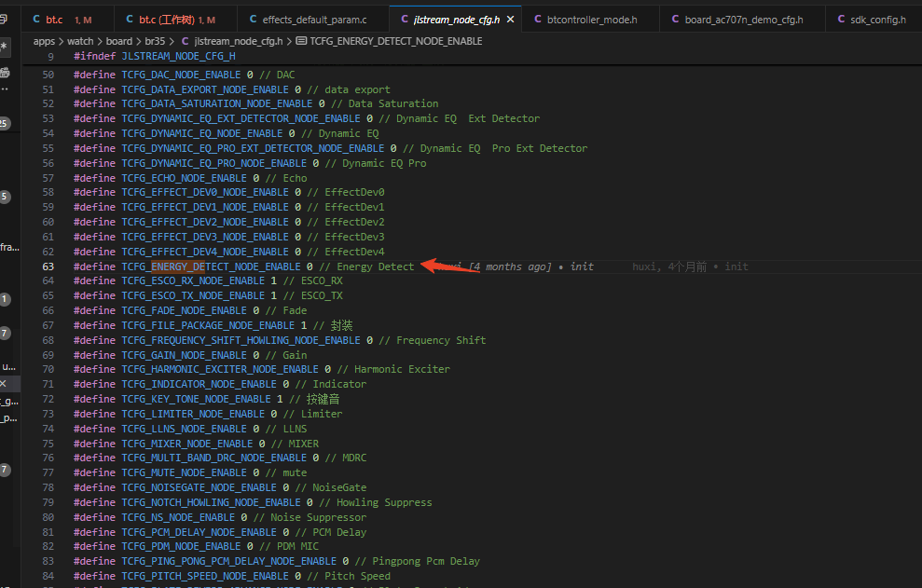Expand the watch breadcrumb segment
The height and width of the screenshot is (588, 922).
point(80,41)
